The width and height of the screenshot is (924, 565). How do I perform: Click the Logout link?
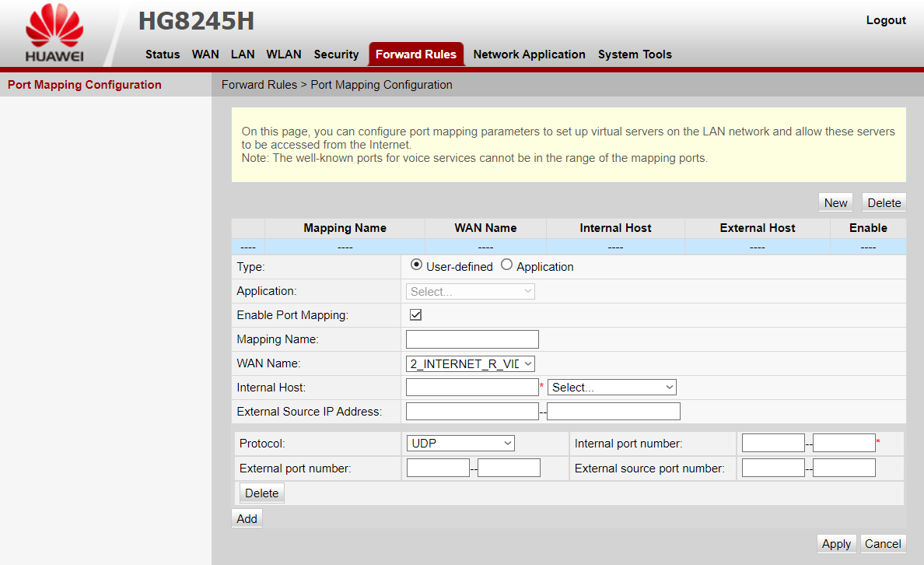(886, 20)
